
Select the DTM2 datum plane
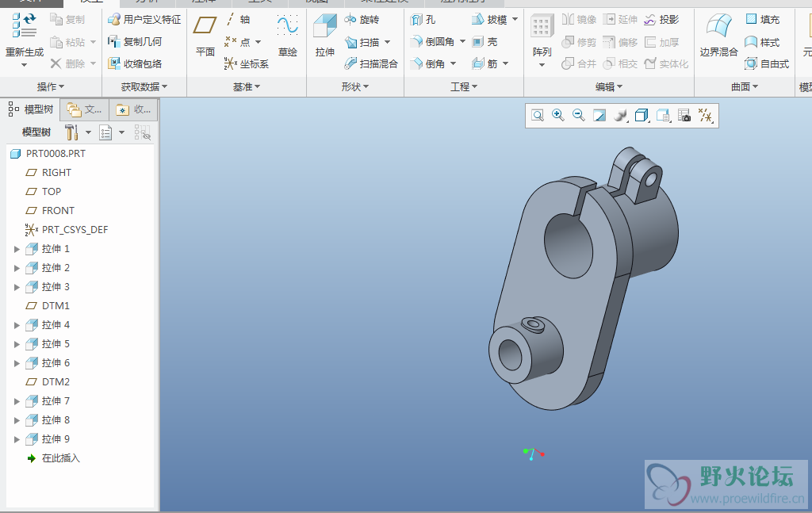coord(48,382)
